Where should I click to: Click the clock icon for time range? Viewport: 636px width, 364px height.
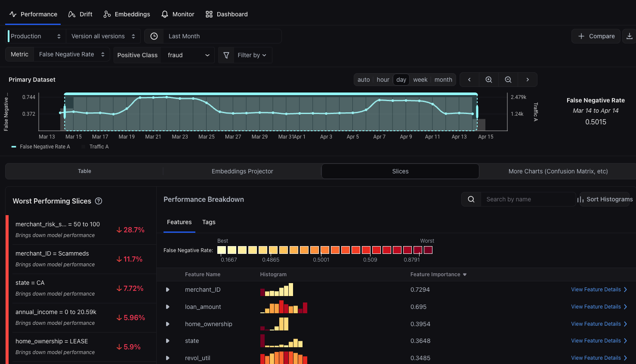(x=154, y=36)
